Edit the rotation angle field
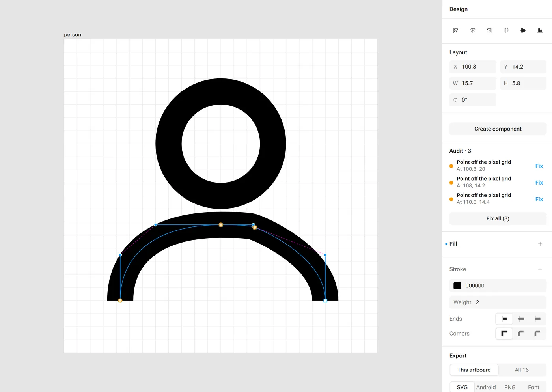The height and width of the screenshot is (392, 552). click(473, 100)
